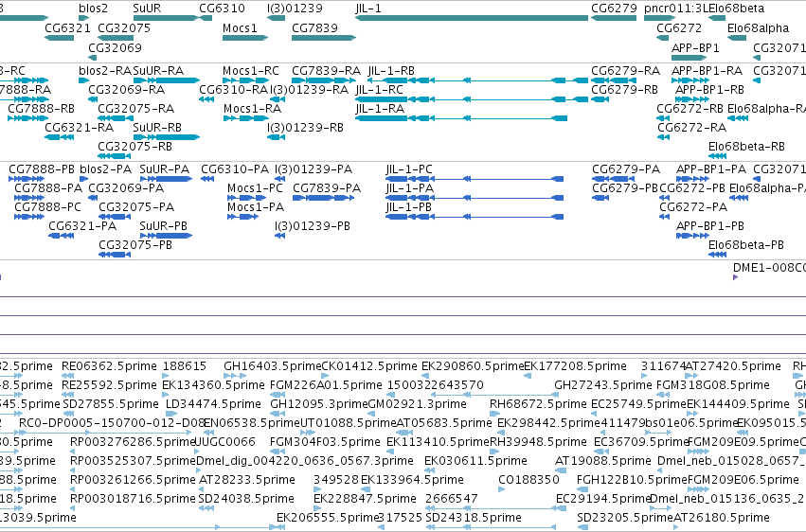
Task: Click EST EK290860.5prime
Action: coord(473,366)
